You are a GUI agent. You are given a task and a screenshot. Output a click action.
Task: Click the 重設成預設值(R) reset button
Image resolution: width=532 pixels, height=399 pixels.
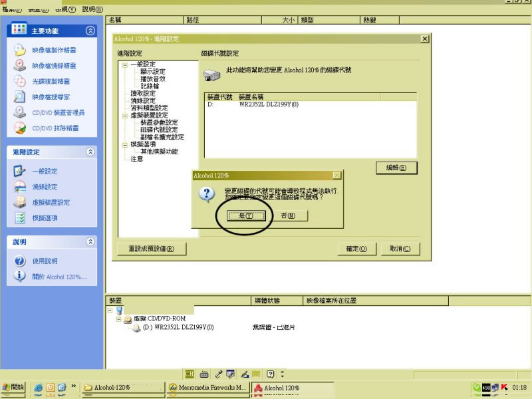tap(152, 249)
